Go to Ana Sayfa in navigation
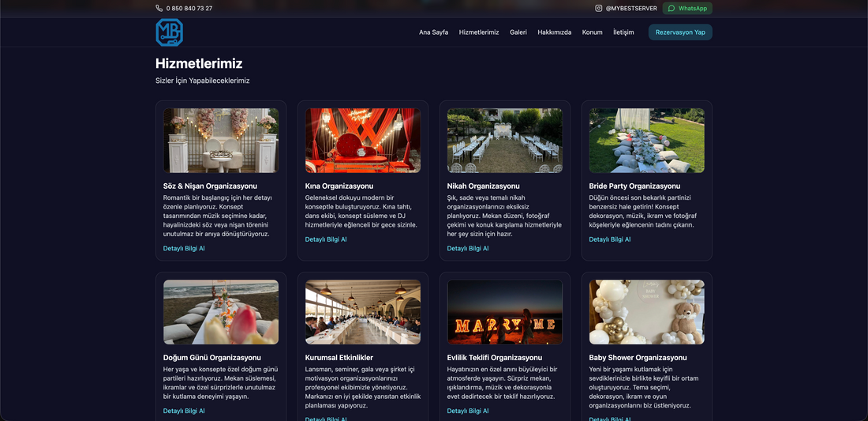Viewport: 868px width, 421px height. tap(433, 32)
